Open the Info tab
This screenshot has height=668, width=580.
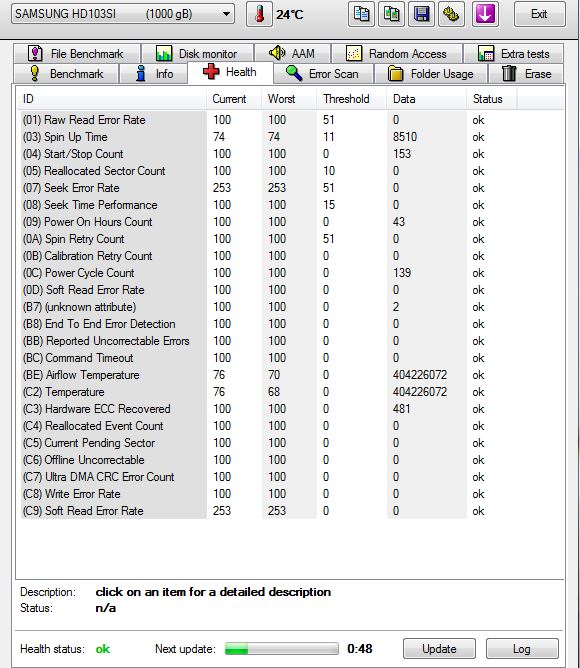pyautogui.click(x=154, y=74)
